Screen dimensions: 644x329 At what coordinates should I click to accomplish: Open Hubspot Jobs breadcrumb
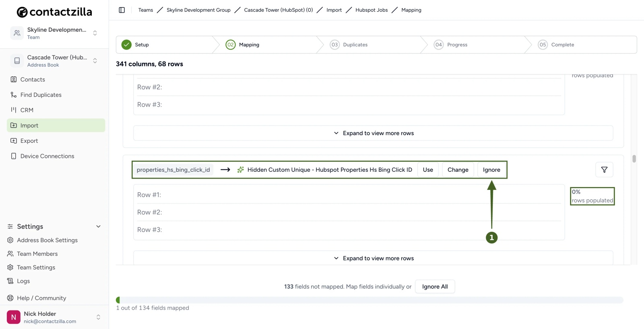tap(372, 10)
